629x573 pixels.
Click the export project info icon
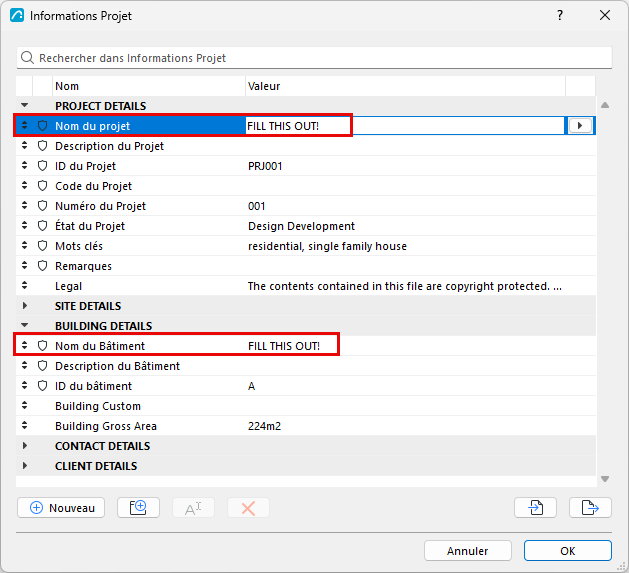(x=590, y=508)
